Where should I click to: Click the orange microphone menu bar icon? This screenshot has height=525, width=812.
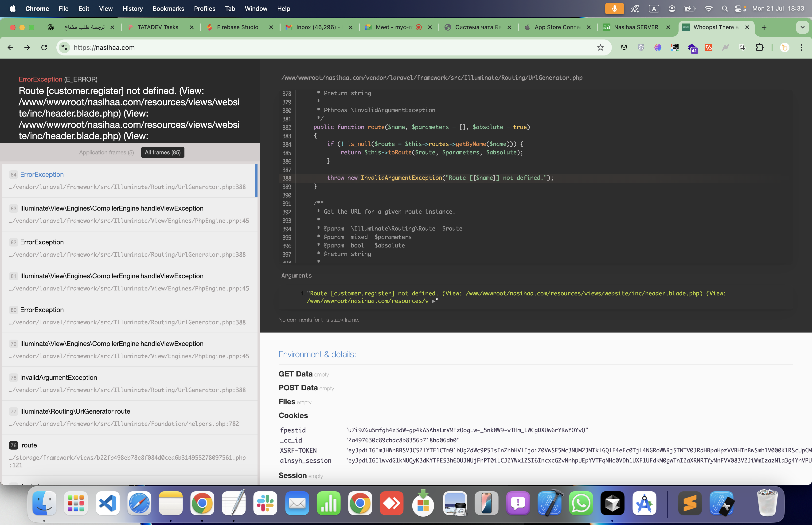click(614, 8)
